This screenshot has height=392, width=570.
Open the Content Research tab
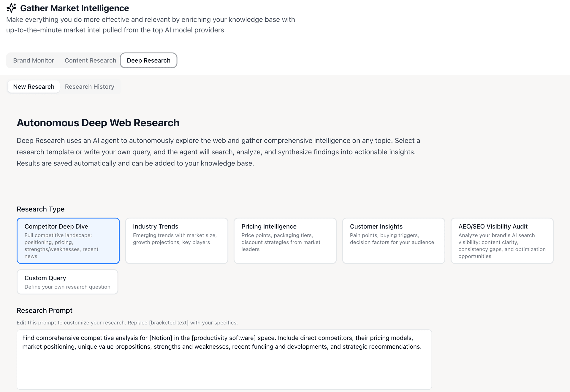click(x=90, y=60)
